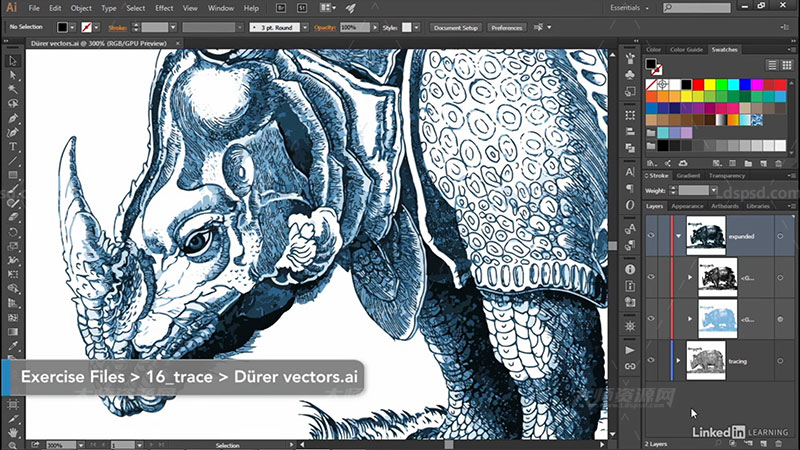Image resolution: width=800 pixels, height=450 pixels.
Task: Open the Info panel icon
Action: 630,269
